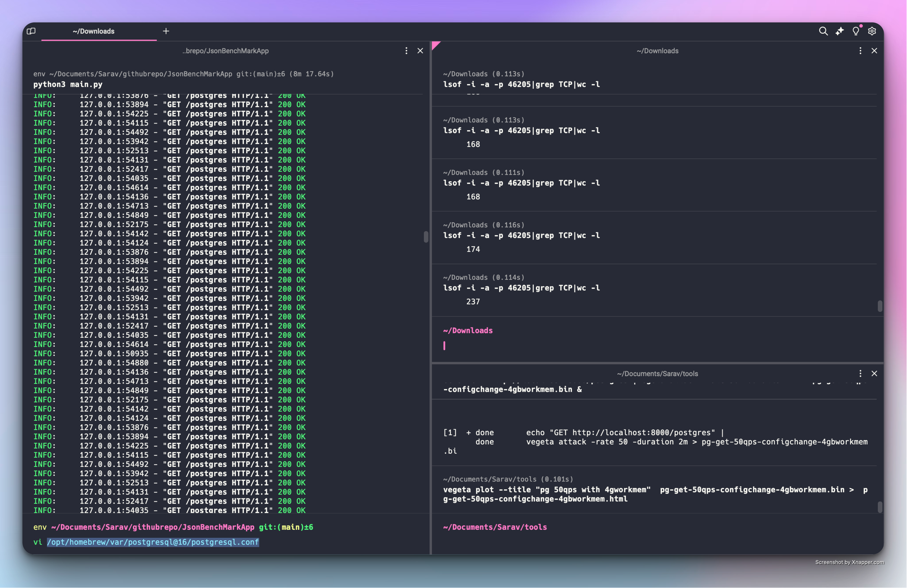The image size is (907, 588).
Task: Click the lsof output value 237
Action: pyautogui.click(x=473, y=302)
